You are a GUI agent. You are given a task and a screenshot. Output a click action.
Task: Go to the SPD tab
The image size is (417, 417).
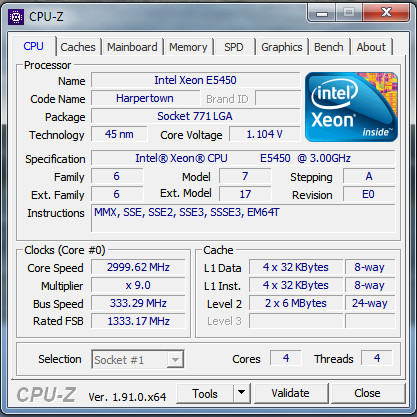coord(234,47)
